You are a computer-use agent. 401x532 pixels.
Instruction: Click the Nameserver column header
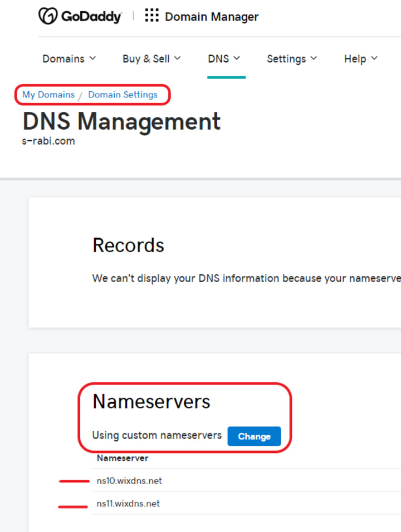pyautogui.click(x=123, y=458)
